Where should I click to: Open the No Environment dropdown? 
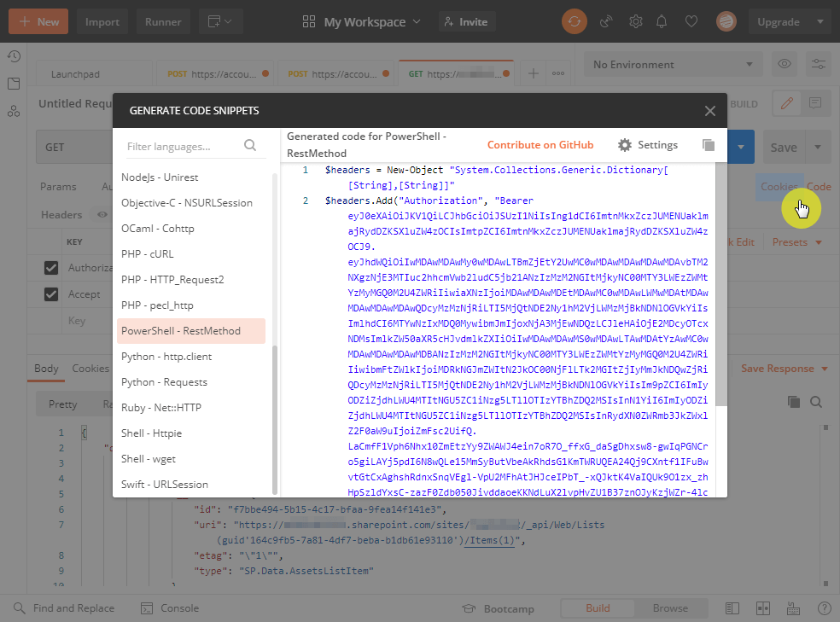(673, 64)
